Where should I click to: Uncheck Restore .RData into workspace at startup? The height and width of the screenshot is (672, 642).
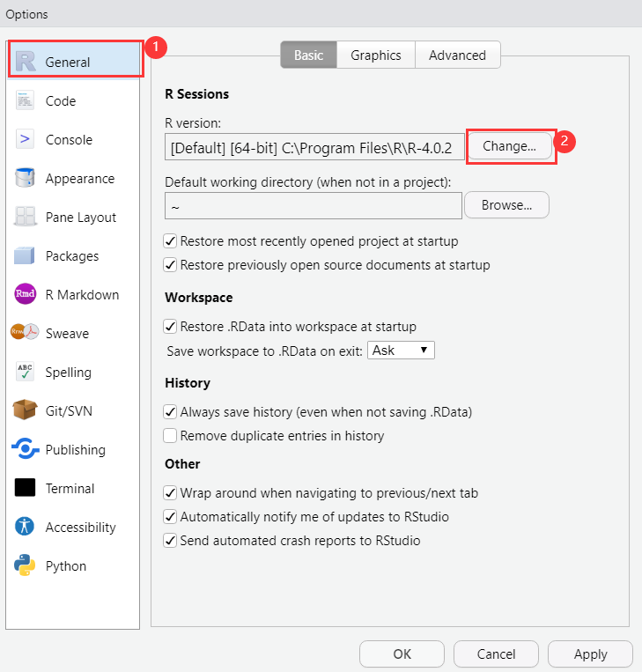point(170,327)
